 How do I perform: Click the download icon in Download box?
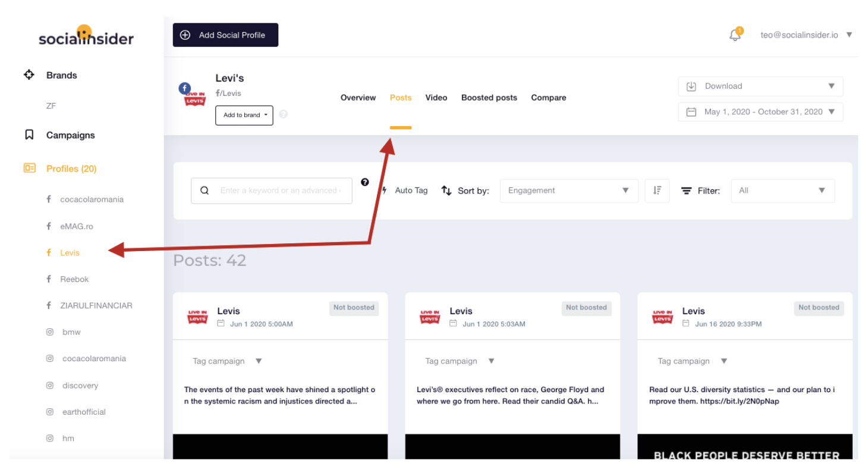tap(691, 86)
